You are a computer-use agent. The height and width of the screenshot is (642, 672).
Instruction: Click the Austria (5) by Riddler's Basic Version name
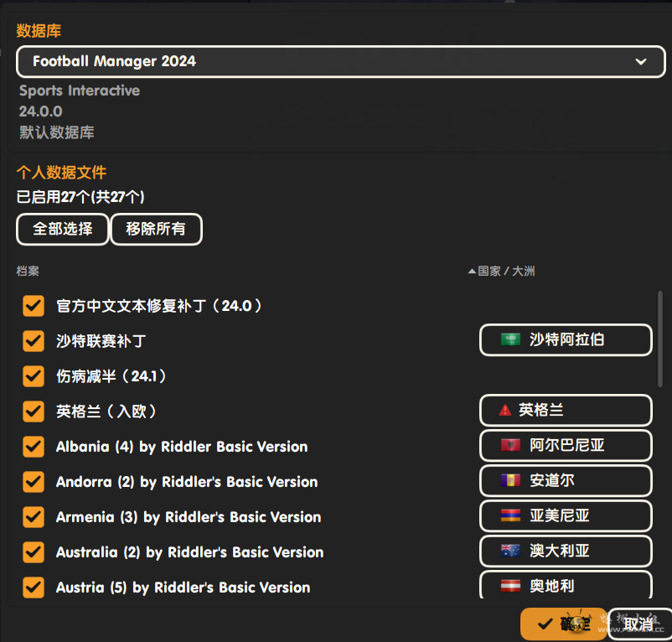pos(183,588)
